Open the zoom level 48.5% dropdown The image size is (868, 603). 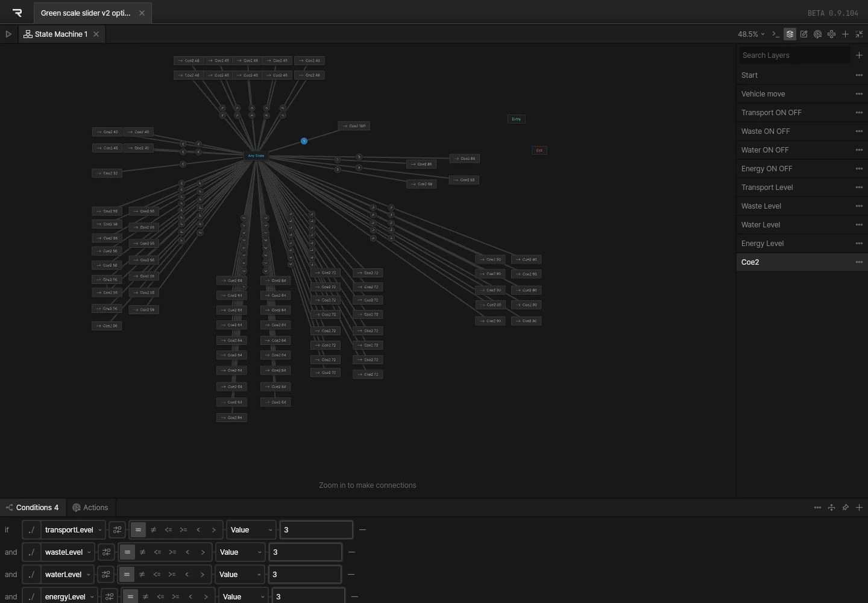coord(751,34)
